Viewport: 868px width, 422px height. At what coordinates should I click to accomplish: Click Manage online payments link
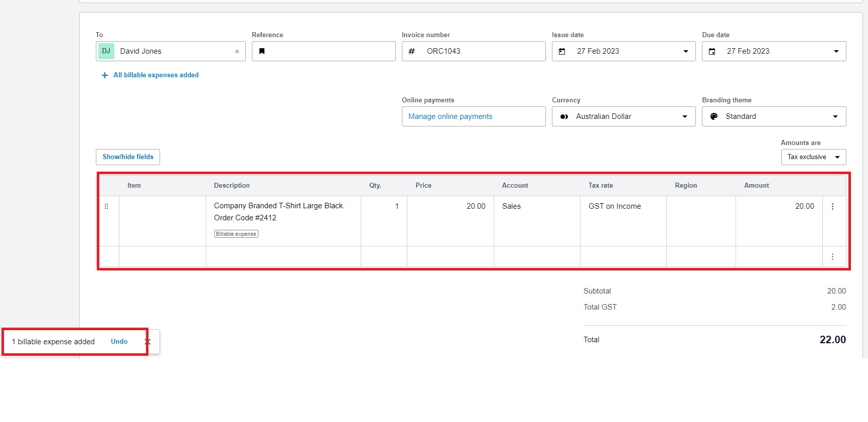[x=450, y=116]
